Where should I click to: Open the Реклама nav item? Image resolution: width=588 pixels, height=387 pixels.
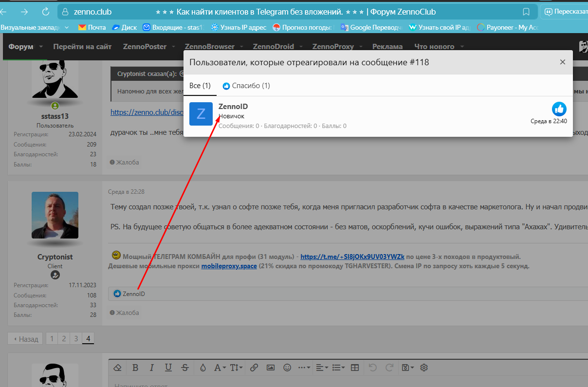[387, 47]
